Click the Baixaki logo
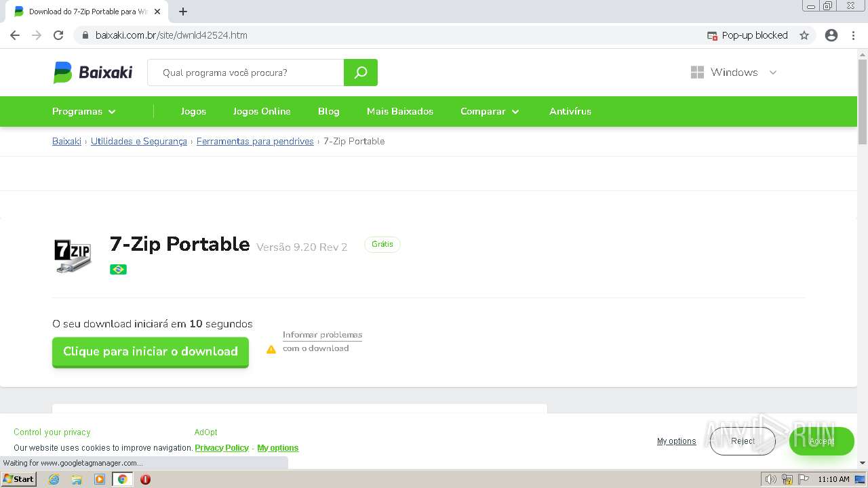This screenshot has width=868, height=488. tap(93, 73)
